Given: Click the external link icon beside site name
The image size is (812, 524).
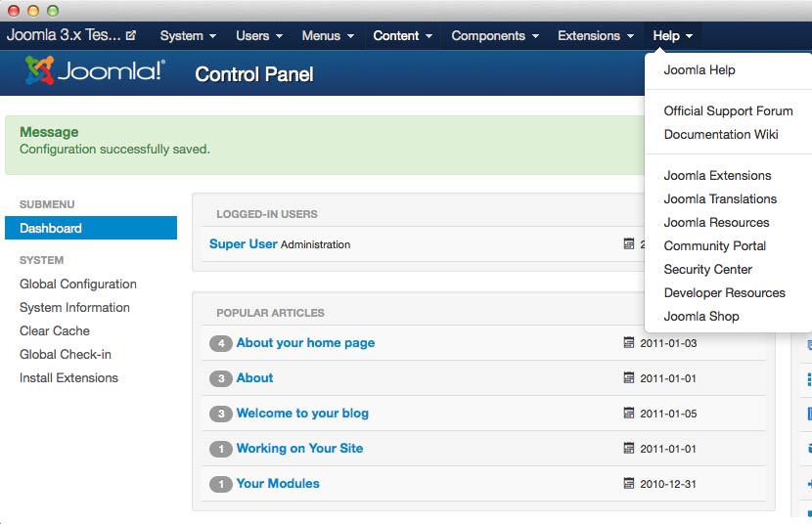Looking at the screenshot, I should (131, 36).
